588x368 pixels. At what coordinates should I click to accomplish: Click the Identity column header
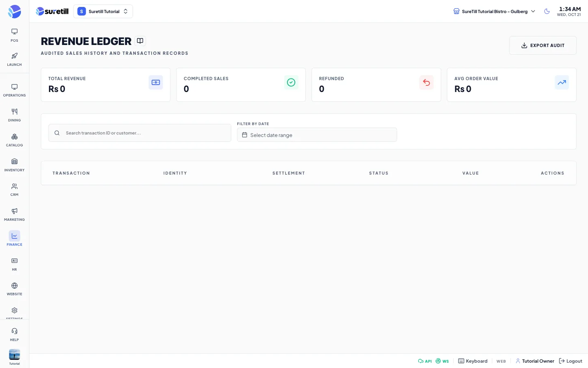175,173
